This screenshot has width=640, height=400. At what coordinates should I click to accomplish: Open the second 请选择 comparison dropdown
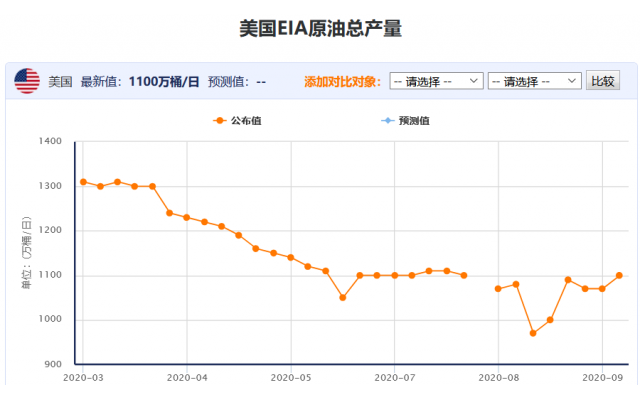point(534,81)
